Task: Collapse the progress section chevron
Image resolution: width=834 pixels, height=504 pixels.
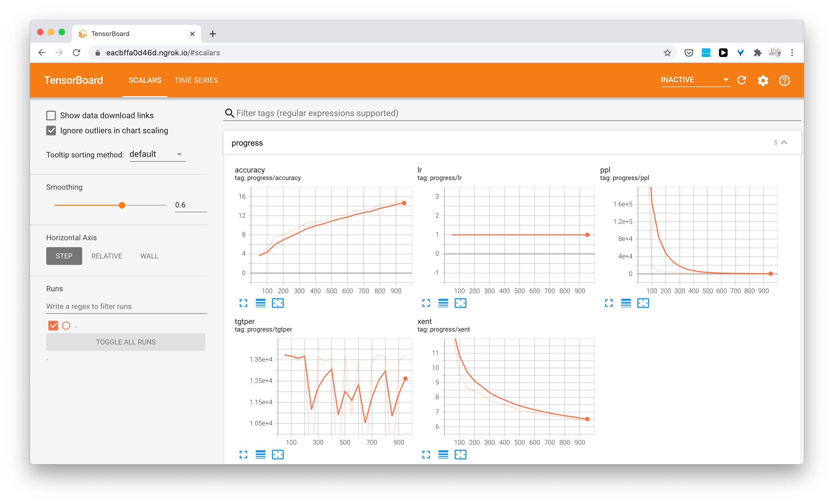Action: coord(784,142)
